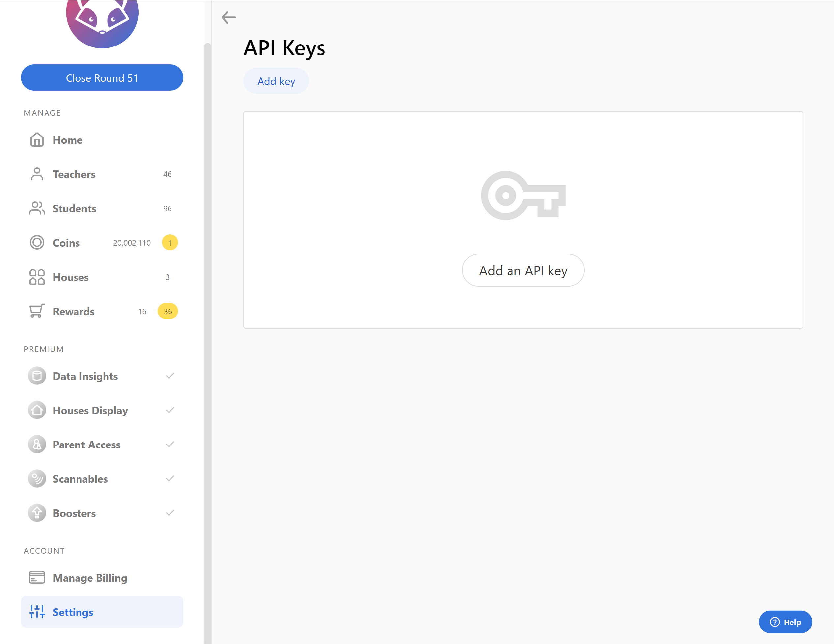Open the Data Insights page
This screenshot has width=834, height=644.
point(85,376)
